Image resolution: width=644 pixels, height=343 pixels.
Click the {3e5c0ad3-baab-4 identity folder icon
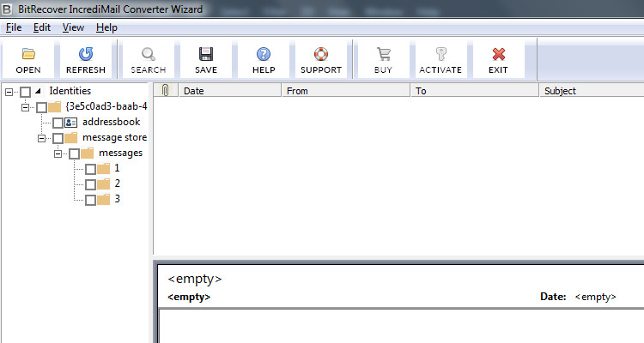(x=55, y=107)
